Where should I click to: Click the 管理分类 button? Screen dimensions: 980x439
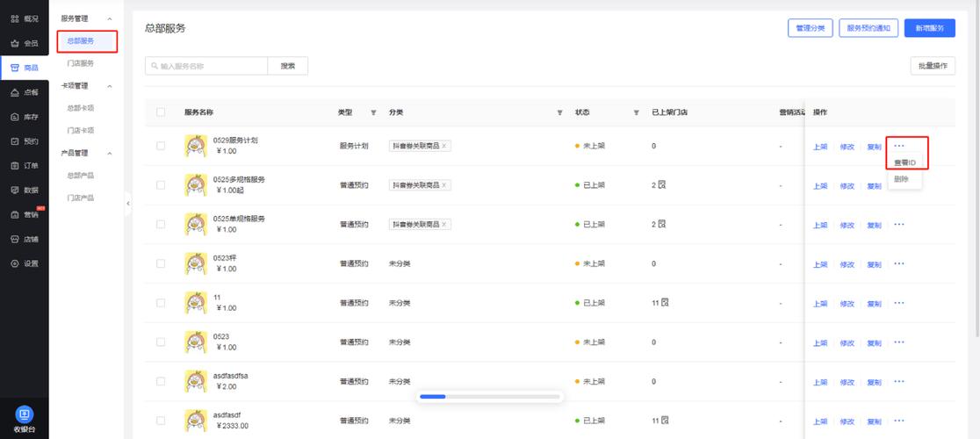[810, 28]
